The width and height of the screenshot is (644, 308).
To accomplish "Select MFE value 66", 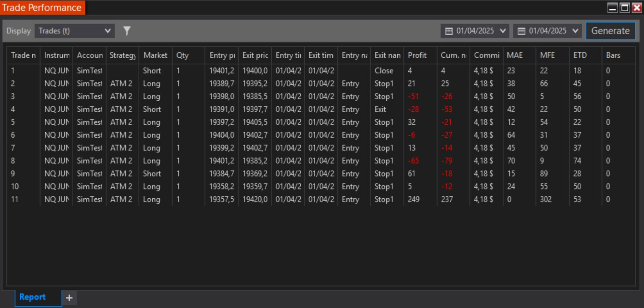I will click(x=544, y=83).
